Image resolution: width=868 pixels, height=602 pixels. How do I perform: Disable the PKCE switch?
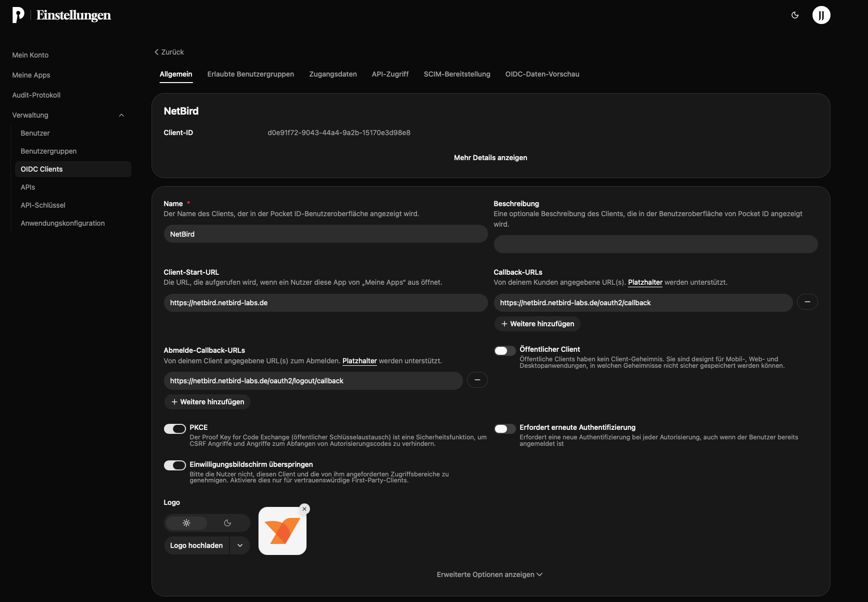[174, 429]
